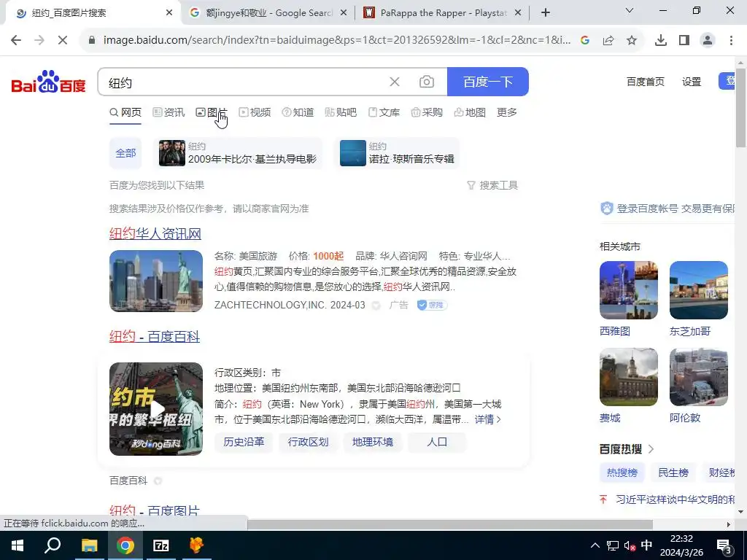Click the 地理环境 button
747x560 pixels.
(373, 443)
